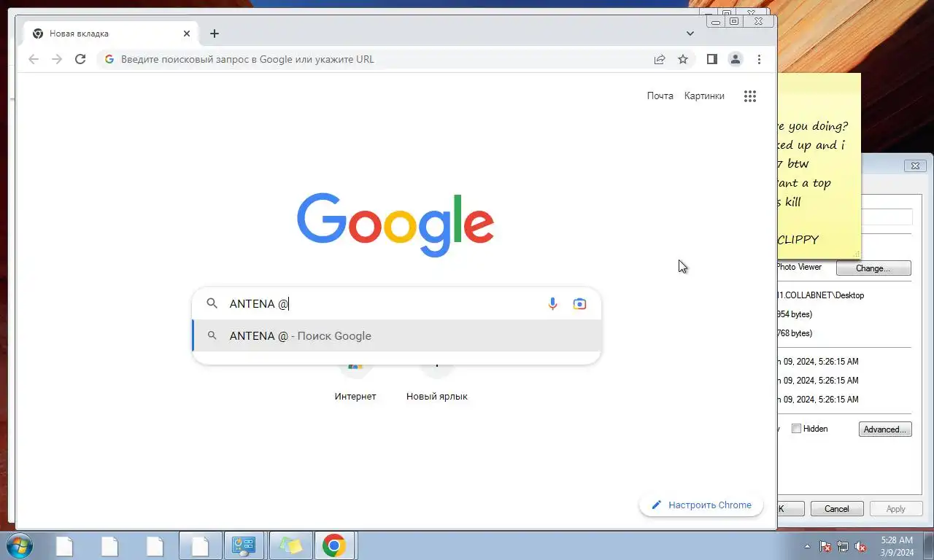Open the Windows Start menu
The width and height of the screenshot is (934, 560).
click(19, 545)
